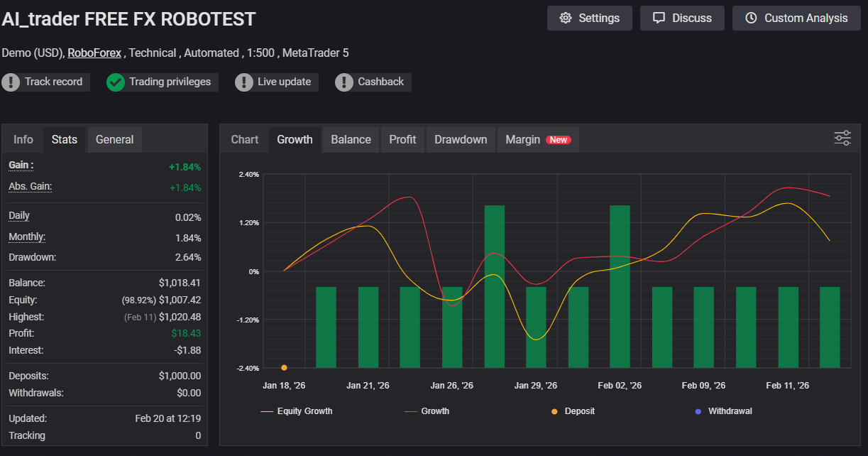The width and height of the screenshot is (868, 456).
Task: Switch to the Balance chart tab
Action: (351, 140)
